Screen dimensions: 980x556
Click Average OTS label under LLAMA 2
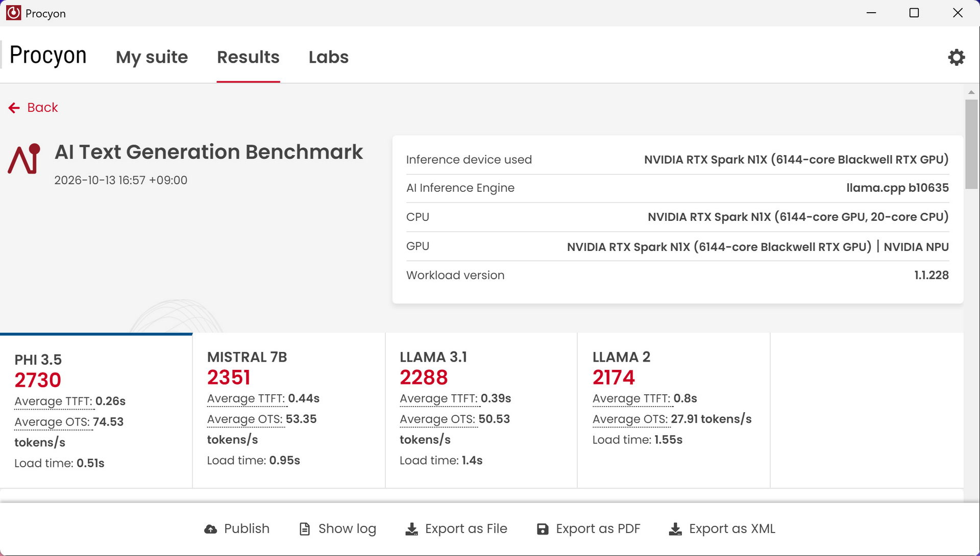(630, 419)
